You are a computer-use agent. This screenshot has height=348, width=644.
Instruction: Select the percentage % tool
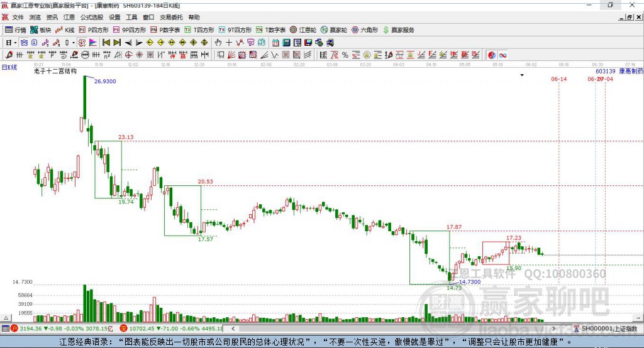345,55
